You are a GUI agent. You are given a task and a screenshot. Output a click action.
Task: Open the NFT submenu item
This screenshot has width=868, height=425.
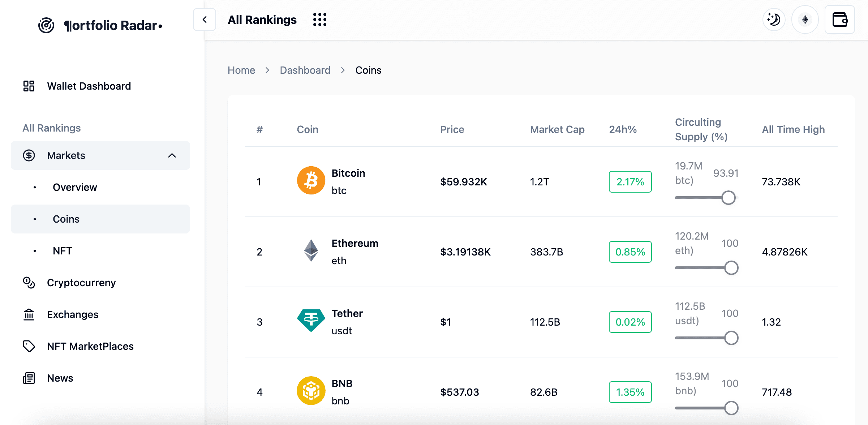100,251
